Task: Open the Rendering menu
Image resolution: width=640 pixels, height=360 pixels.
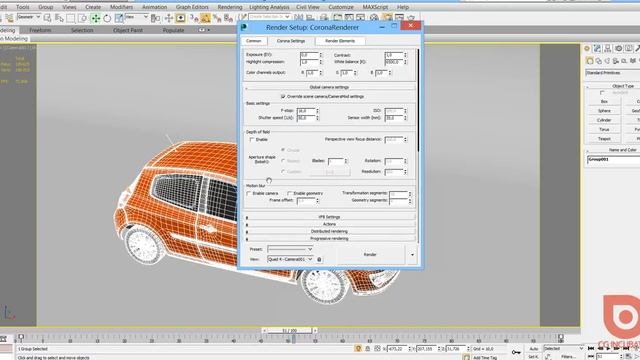Action: [x=230, y=7]
